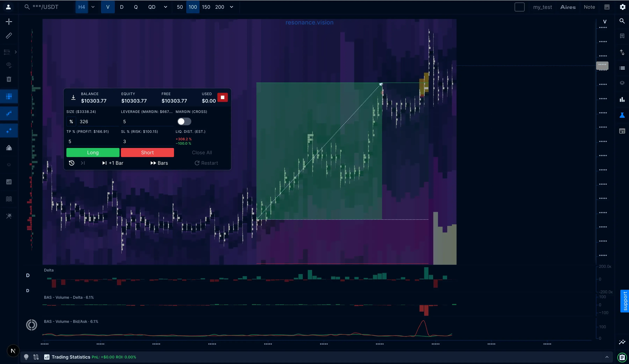Expand the drawing tools chevron in left sidebar
Image resolution: width=629 pixels, height=364 pixels.
coord(16,52)
